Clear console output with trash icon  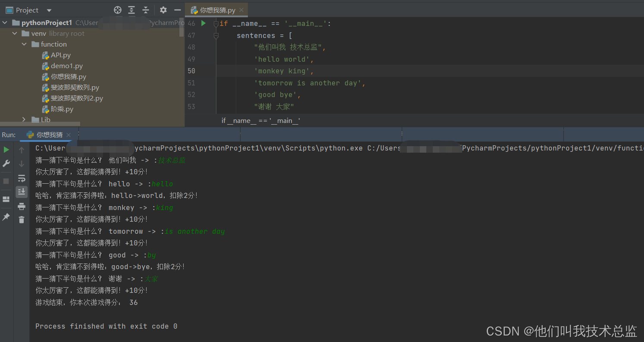(22, 220)
